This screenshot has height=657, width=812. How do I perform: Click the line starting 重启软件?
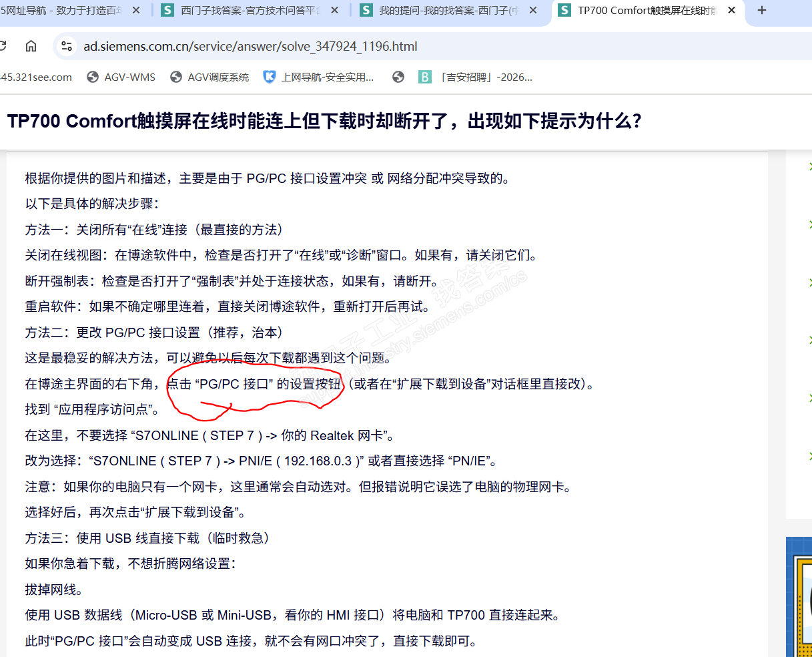pyautogui.click(x=228, y=306)
